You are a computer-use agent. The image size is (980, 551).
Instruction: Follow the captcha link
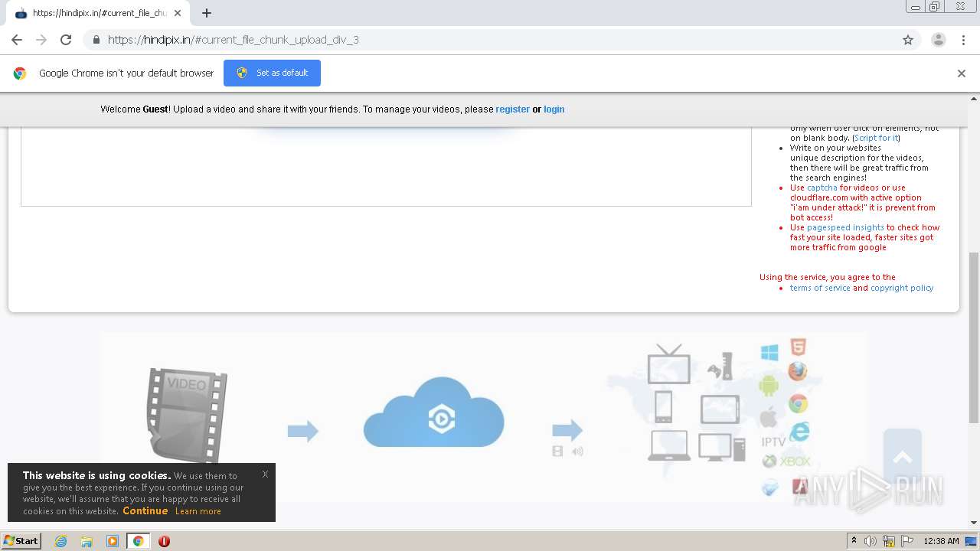coord(822,187)
